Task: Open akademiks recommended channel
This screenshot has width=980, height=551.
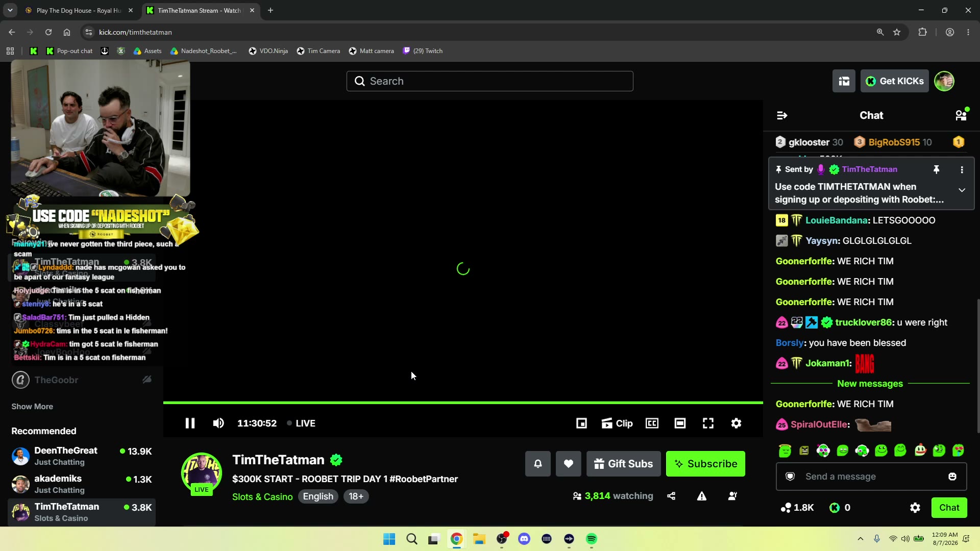Action: pos(82,484)
